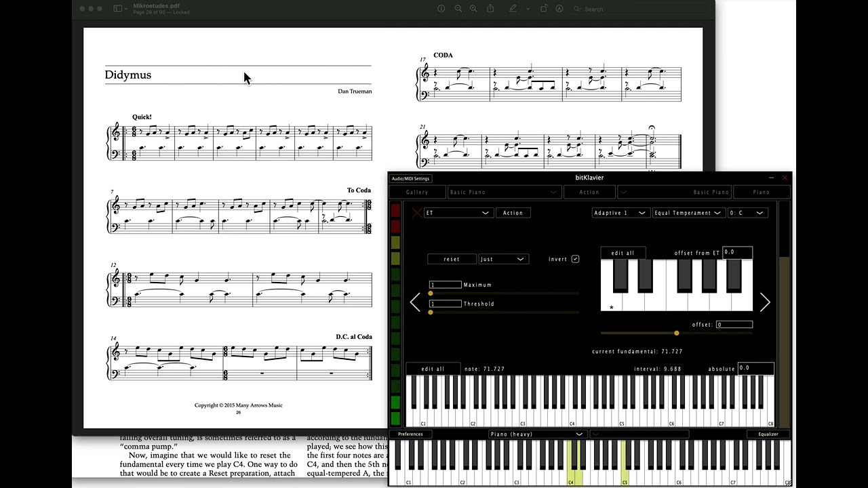Image resolution: width=868 pixels, height=488 pixels.
Task: Click the reset button for adaptive tuning
Action: point(452,259)
